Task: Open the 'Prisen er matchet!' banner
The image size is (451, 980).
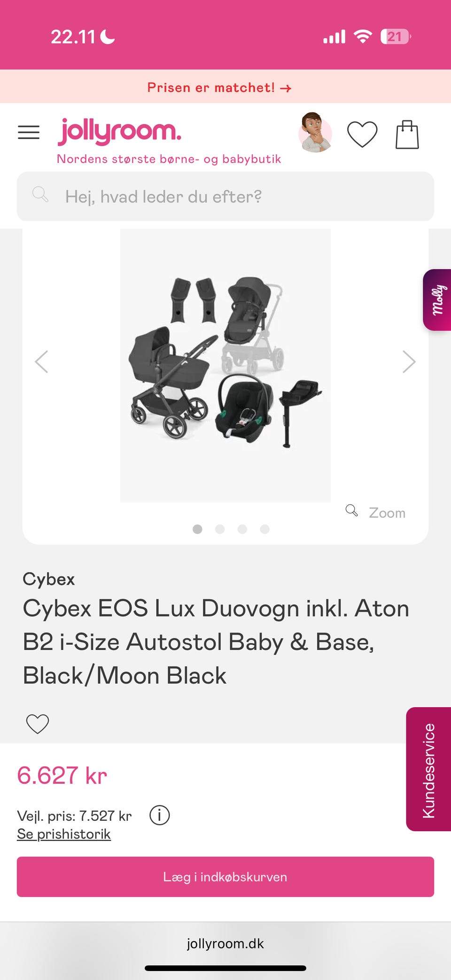Action: tap(219, 87)
